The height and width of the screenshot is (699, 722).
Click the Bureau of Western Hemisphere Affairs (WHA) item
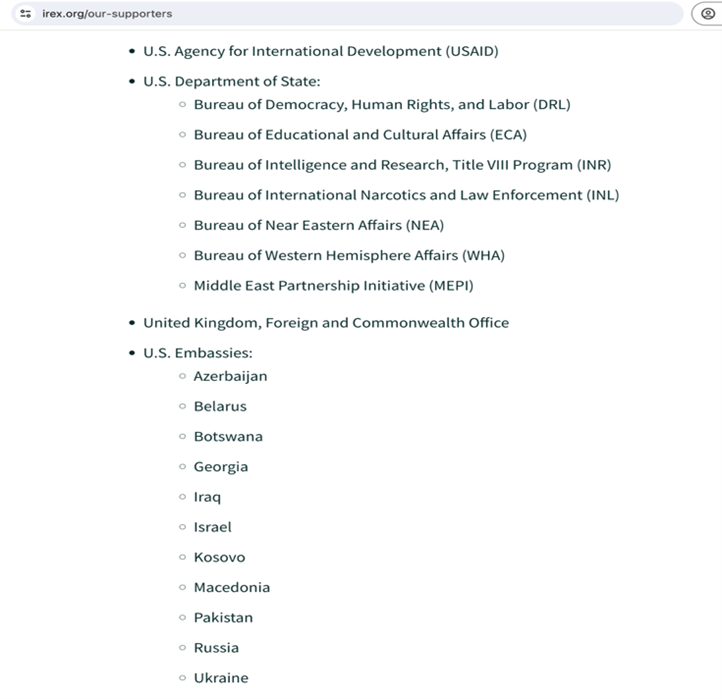point(349,256)
